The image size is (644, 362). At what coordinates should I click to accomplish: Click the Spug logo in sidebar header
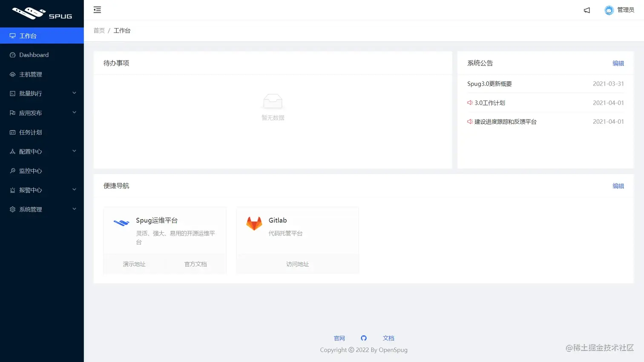pos(42,13)
